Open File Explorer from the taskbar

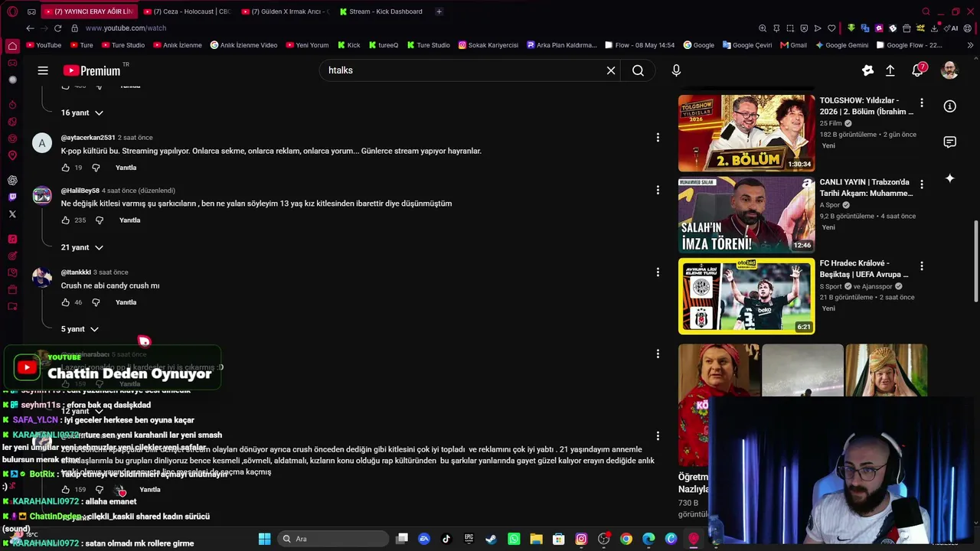pyautogui.click(x=536, y=539)
